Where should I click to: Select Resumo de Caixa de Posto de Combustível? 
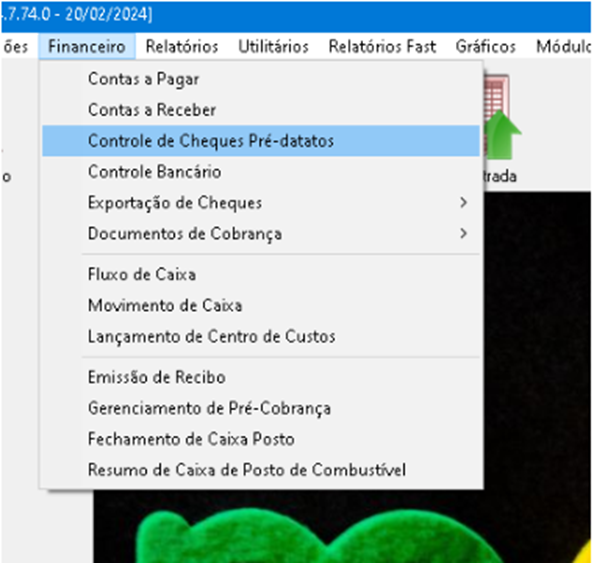261,470
